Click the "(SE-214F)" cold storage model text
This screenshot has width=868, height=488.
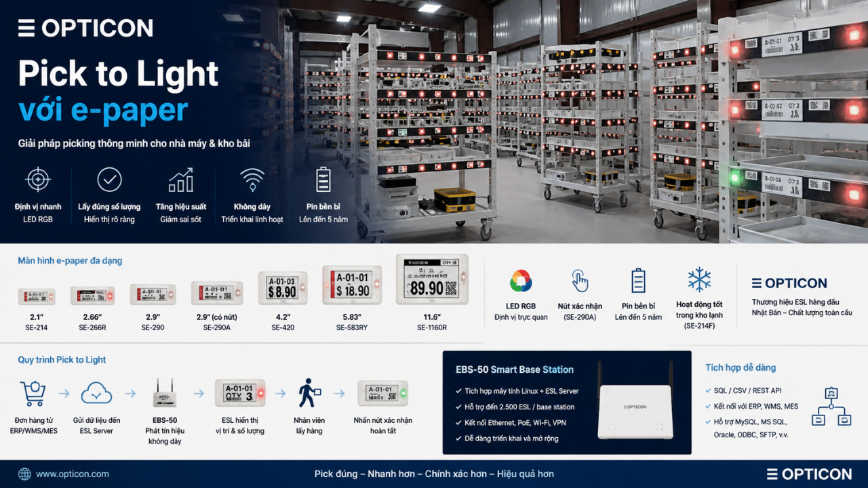(x=699, y=326)
